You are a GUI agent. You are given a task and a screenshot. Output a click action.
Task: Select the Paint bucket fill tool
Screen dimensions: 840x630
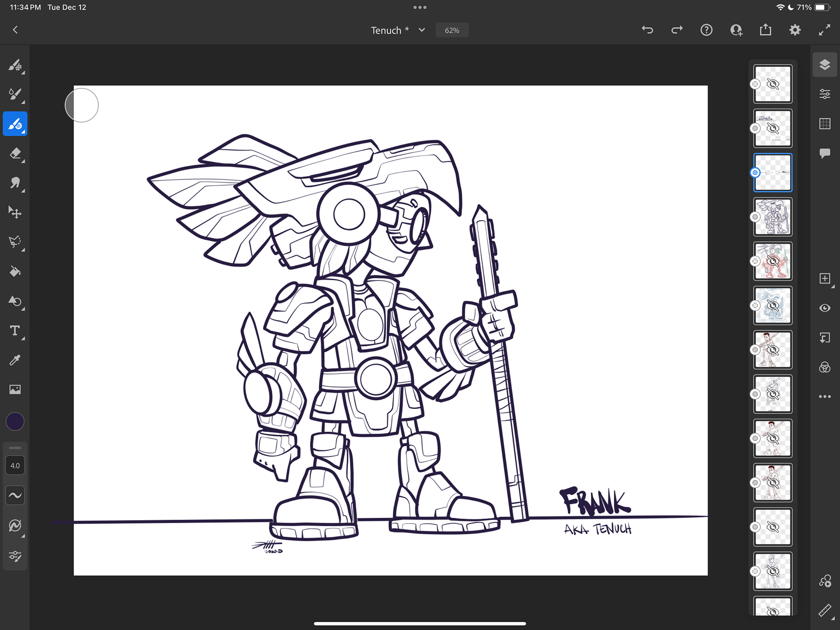pyautogui.click(x=15, y=271)
